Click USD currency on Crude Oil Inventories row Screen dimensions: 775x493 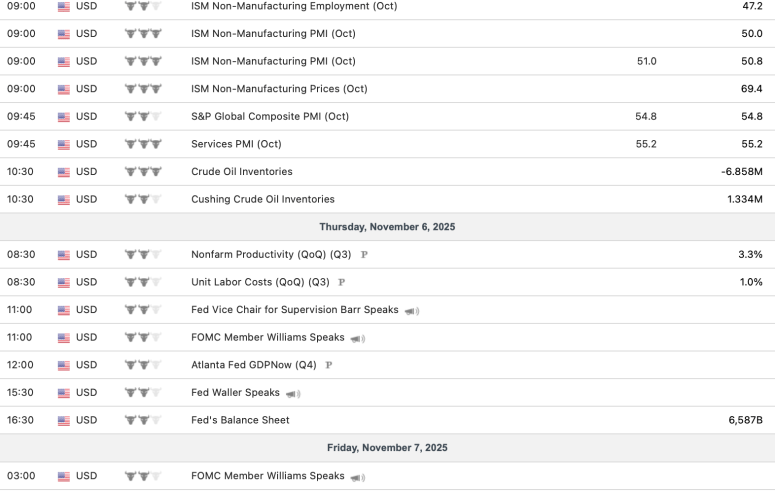coord(86,172)
